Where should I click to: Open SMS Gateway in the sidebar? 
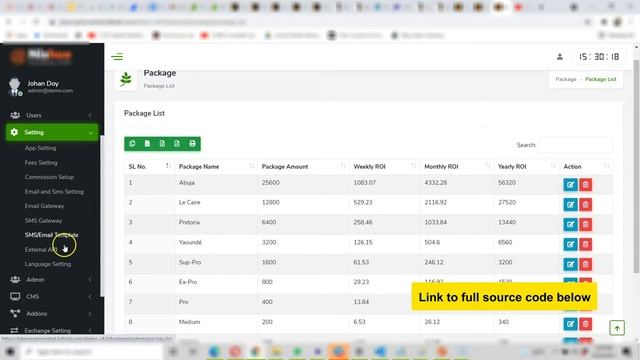pyautogui.click(x=43, y=220)
